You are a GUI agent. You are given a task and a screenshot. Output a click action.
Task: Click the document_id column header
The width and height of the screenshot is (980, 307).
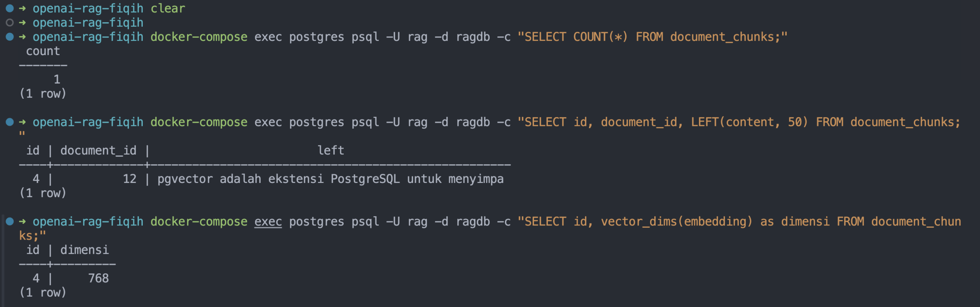98,150
